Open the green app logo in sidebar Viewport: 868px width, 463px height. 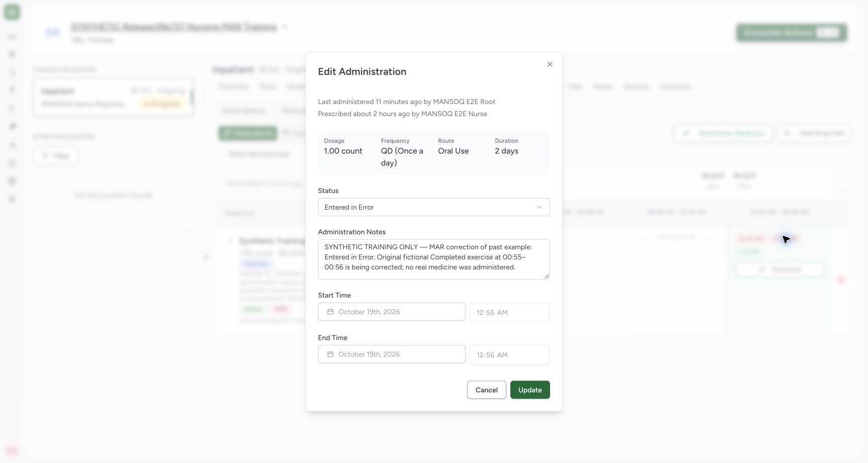pyautogui.click(x=12, y=12)
